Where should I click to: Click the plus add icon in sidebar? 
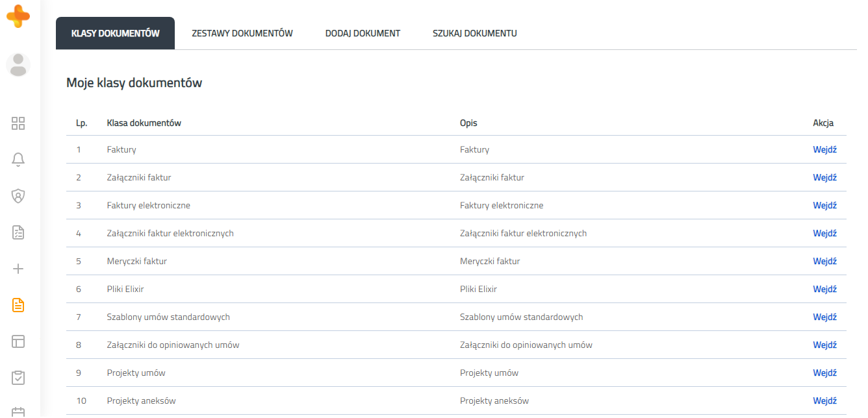(x=18, y=269)
